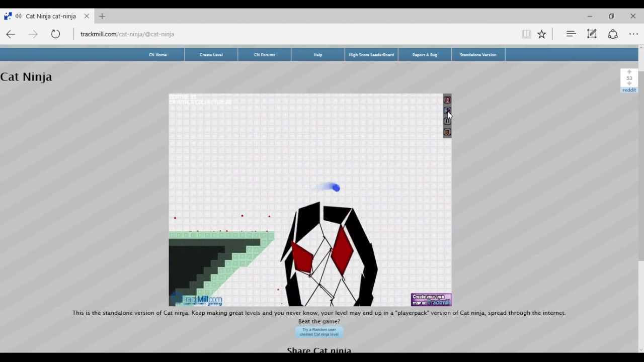Click the bottom orange icon in game sidebar
Viewport: 644px width, 362px height.
click(447, 132)
